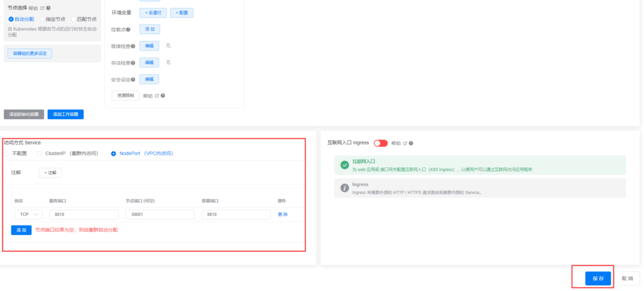644x291 pixels.
Task: Click question mark icon beside 存活检查
Action: tap(133, 63)
